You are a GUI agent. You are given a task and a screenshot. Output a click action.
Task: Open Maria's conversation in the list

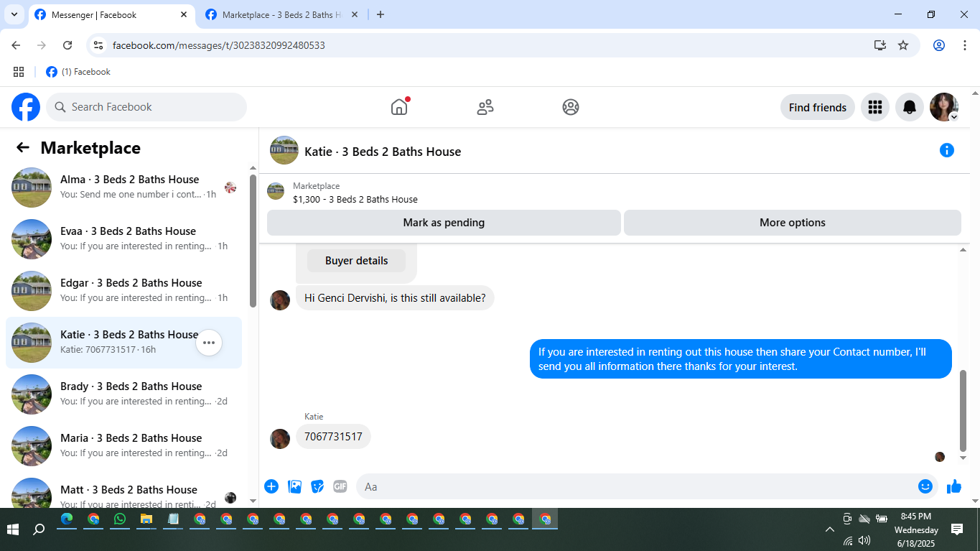[x=123, y=446]
